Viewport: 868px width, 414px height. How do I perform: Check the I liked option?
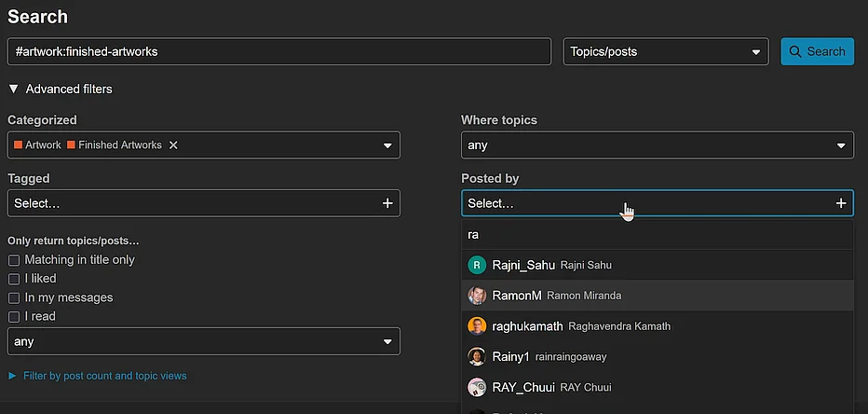pos(14,279)
